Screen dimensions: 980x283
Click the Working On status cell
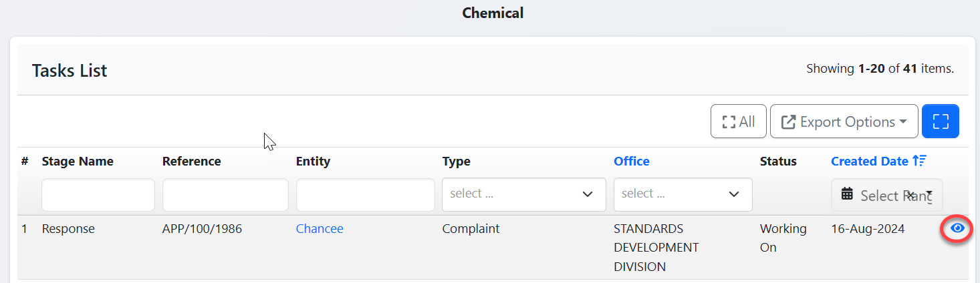click(x=783, y=238)
